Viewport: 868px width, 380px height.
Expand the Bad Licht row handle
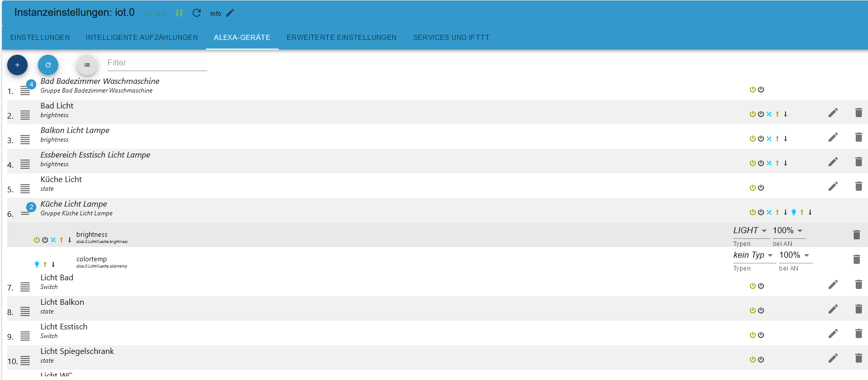(x=25, y=115)
